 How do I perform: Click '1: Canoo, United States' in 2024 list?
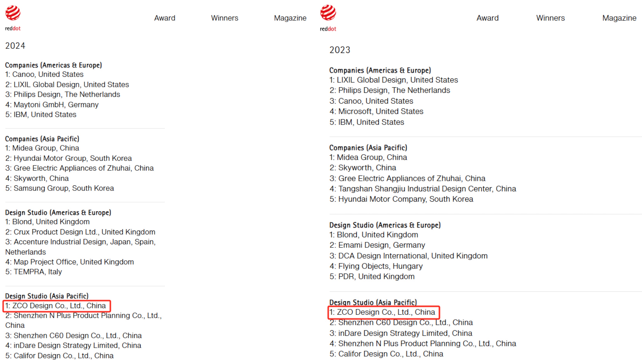44,74
